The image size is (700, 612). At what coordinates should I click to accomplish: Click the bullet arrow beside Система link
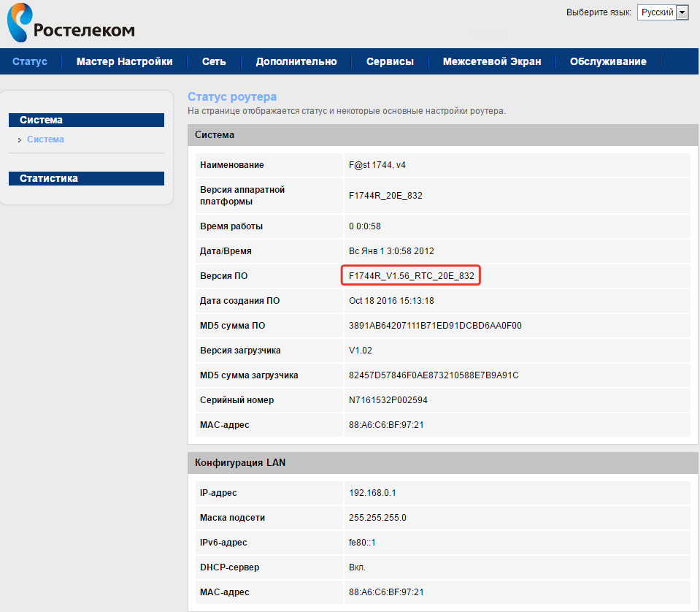[20, 139]
